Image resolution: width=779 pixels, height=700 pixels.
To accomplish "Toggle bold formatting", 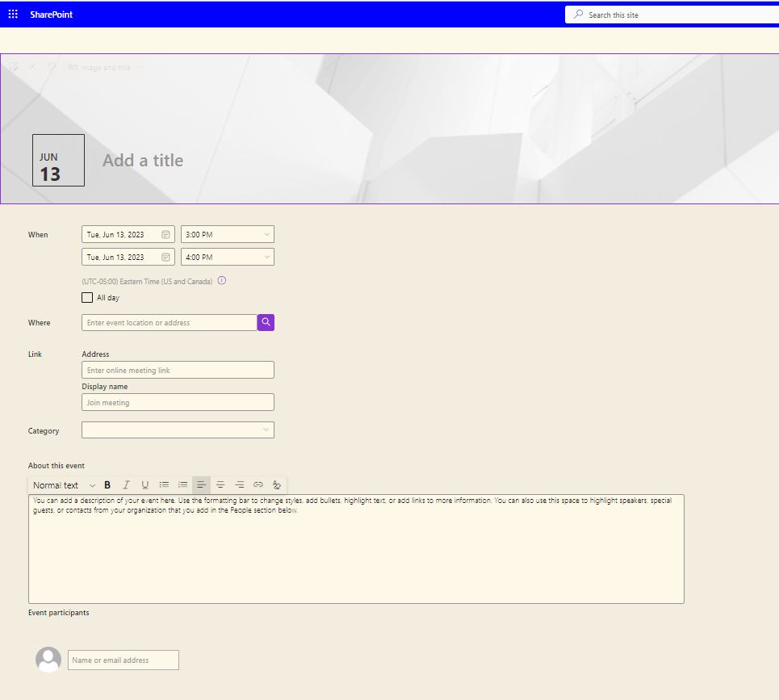I will pyautogui.click(x=107, y=485).
